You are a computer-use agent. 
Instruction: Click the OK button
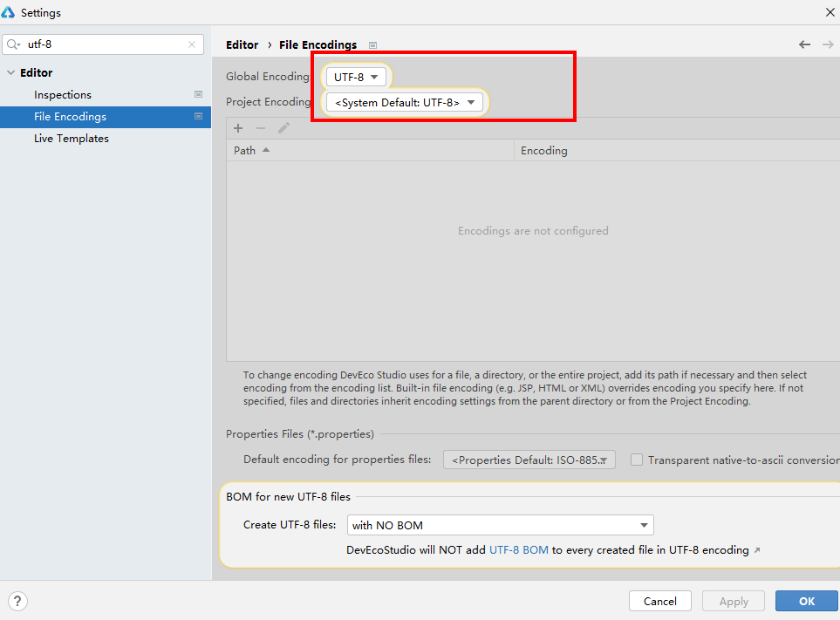point(806,602)
